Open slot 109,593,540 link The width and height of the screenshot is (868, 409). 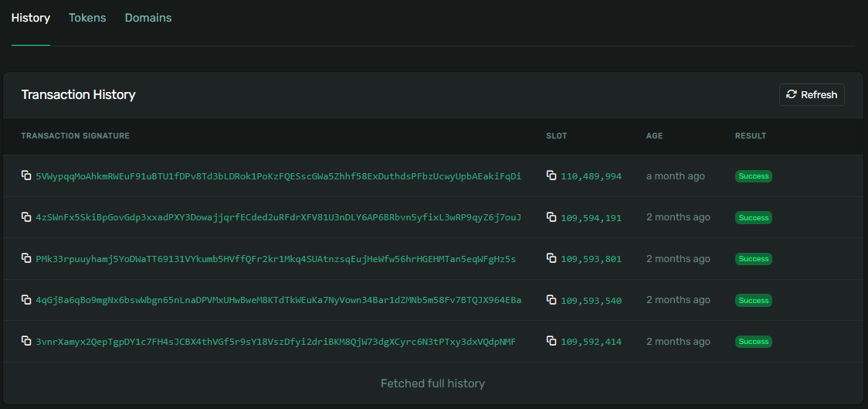click(592, 301)
